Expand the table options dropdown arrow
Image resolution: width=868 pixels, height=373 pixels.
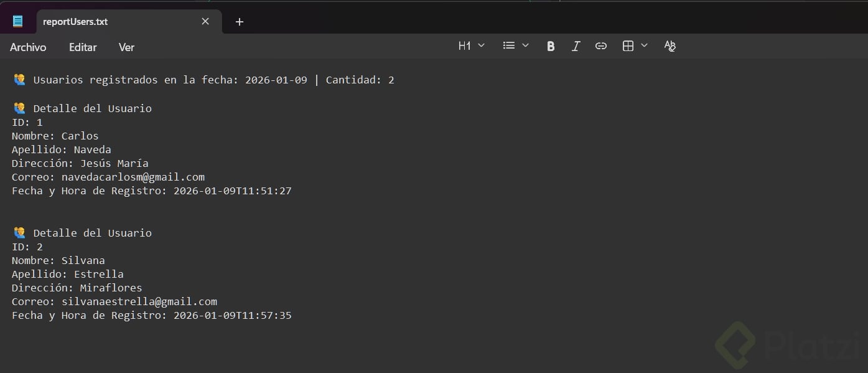coord(644,46)
